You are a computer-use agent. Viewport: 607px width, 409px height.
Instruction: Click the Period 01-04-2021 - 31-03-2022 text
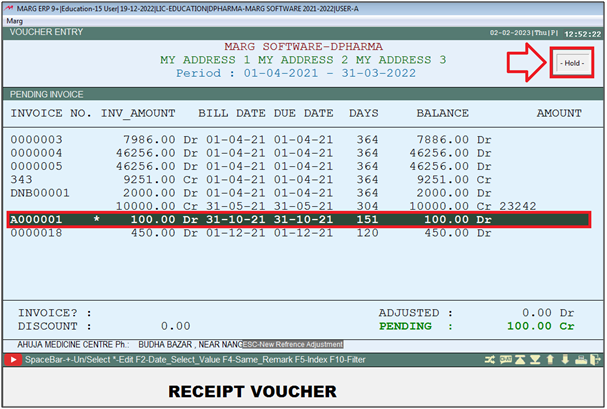point(296,73)
